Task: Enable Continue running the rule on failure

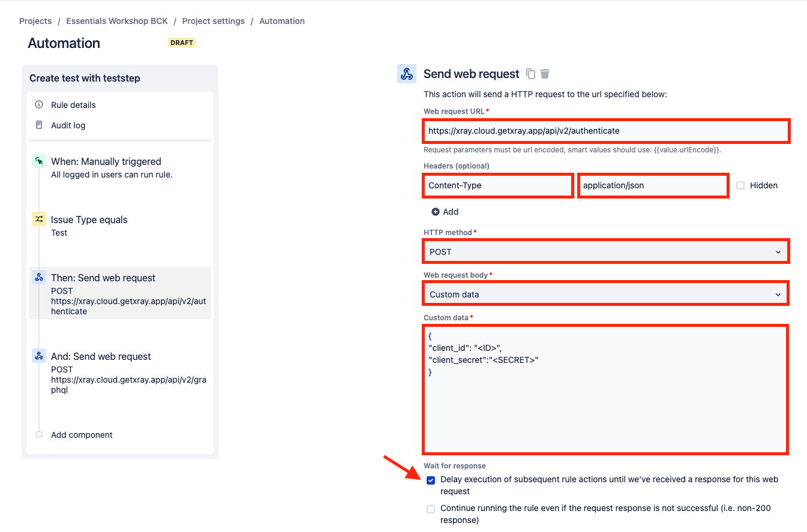Action: pos(431,509)
